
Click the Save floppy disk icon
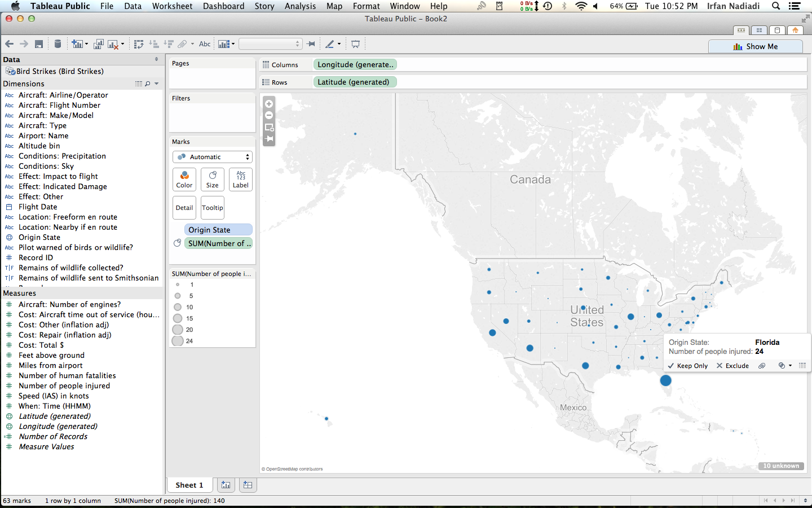pos(39,44)
